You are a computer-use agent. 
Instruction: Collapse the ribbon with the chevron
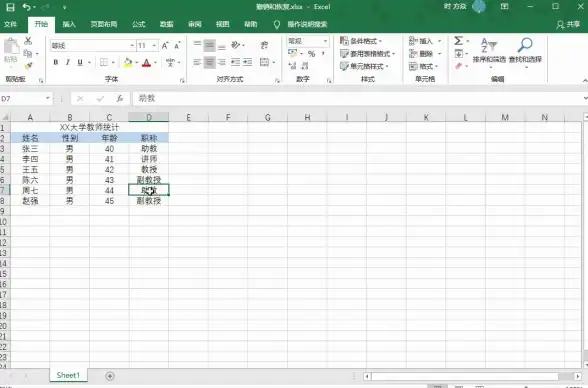(585, 80)
